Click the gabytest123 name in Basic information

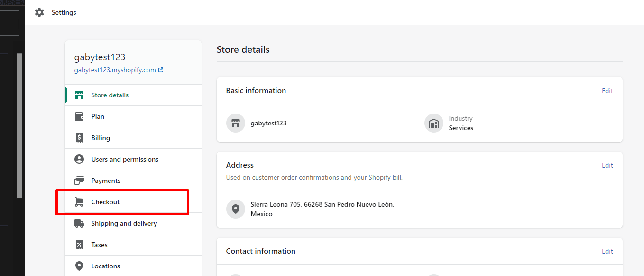[268, 123]
